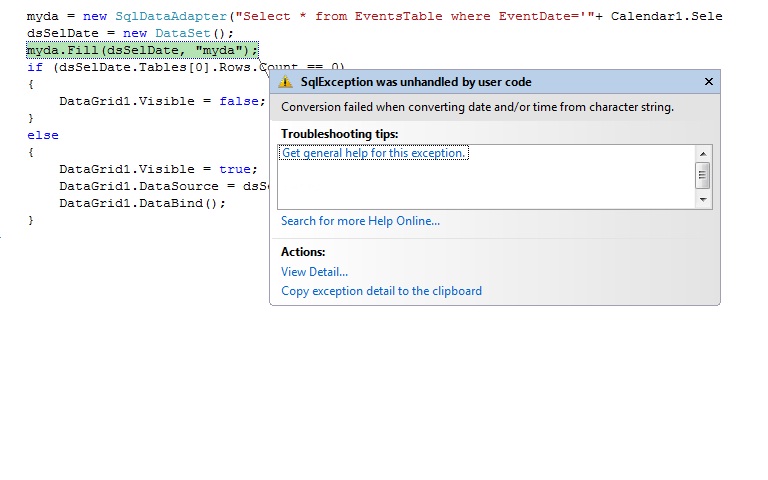Click the troubleshooting tips scrollbar thumb
Viewport: 768px width, 480px height.
703,176
